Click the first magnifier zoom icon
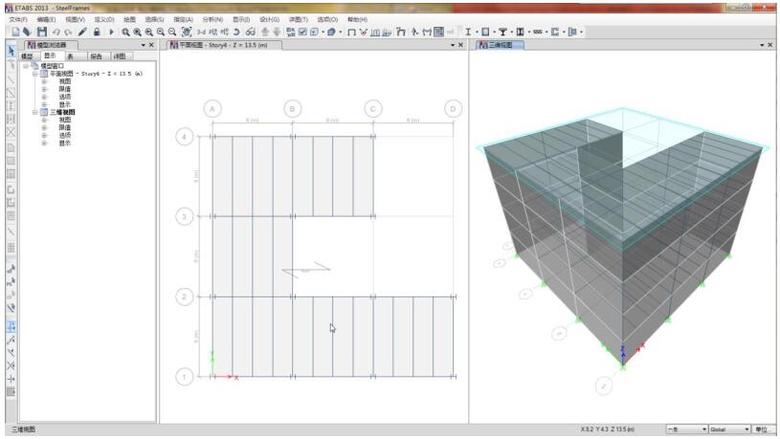The width and height of the screenshot is (780, 439). pyautogui.click(x=125, y=32)
